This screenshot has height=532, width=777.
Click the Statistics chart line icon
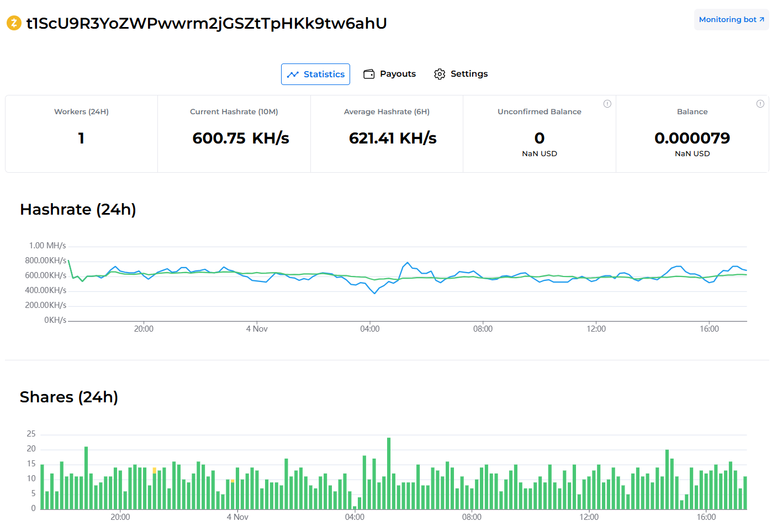coord(293,75)
